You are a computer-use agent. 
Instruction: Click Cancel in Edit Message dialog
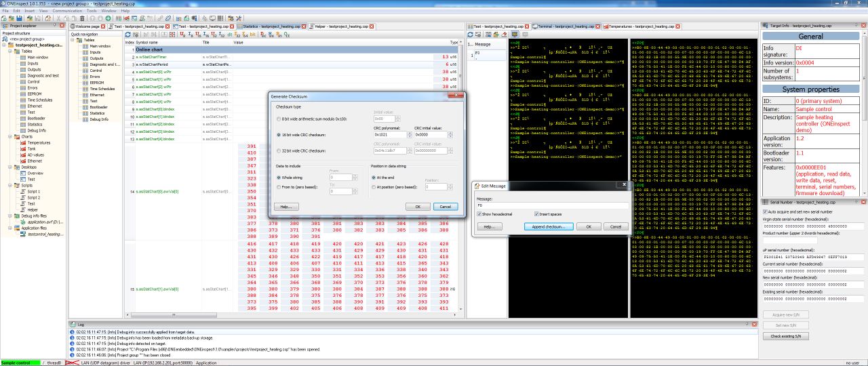615,226
